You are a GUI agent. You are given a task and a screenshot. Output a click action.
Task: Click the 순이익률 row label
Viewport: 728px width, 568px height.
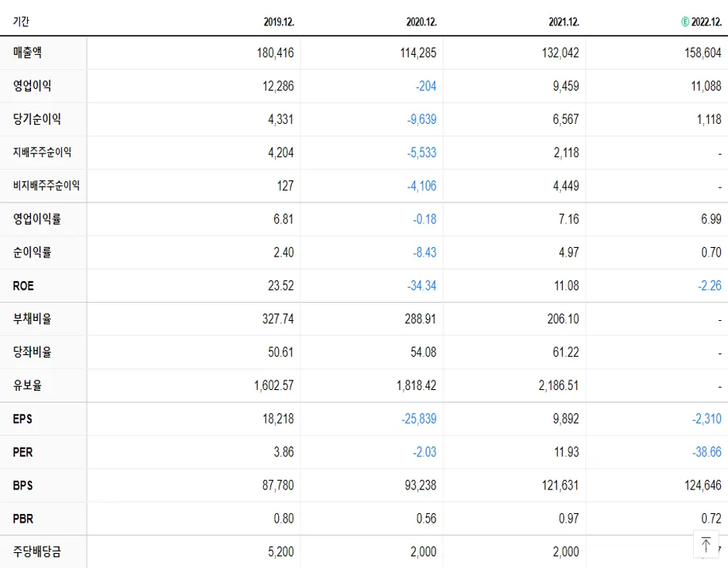point(32,253)
